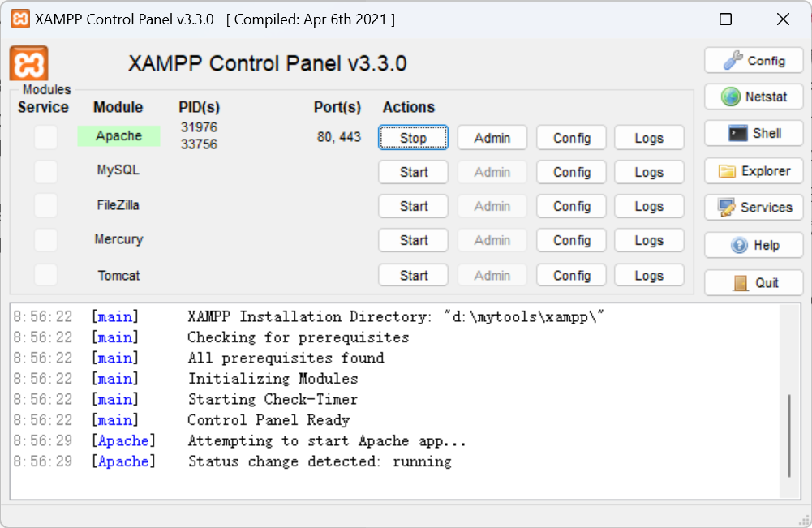812x528 pixels.
Task: Click the FileZilla module name
Action: click(x=118, y=205)
